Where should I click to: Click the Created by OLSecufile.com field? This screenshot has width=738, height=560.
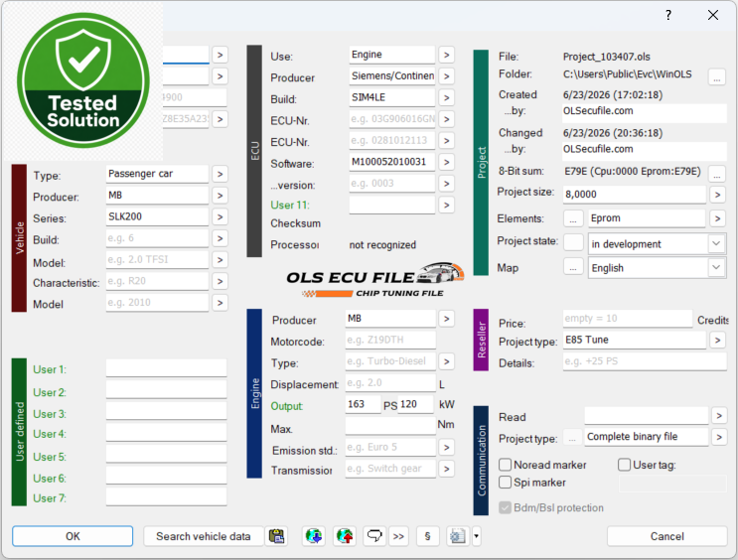645,111
